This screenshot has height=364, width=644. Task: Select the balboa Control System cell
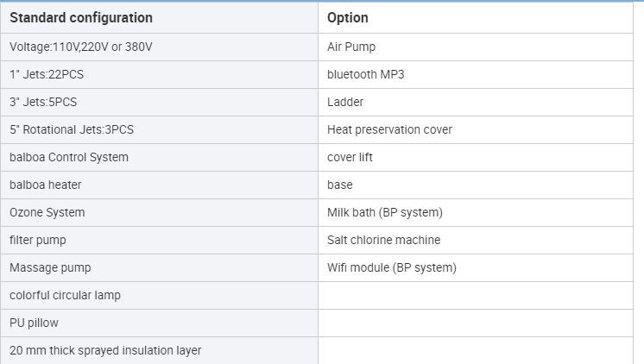[x=69, y=157]
